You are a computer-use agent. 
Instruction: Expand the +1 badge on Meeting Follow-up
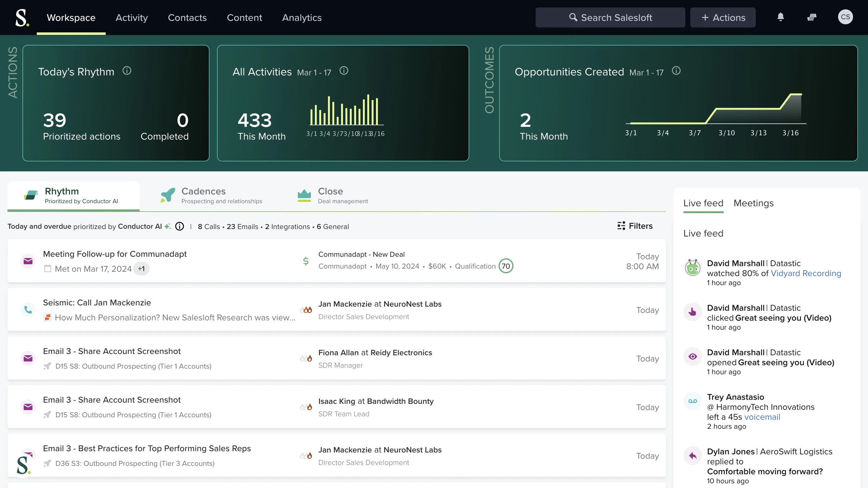[142, 269]
